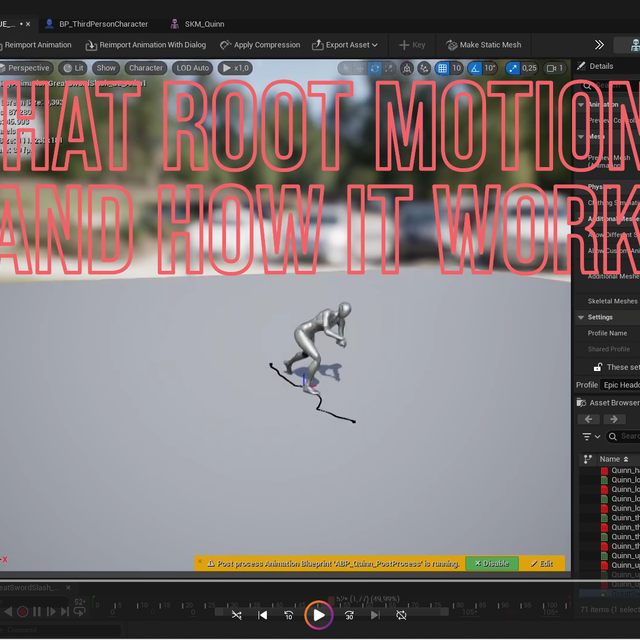Click the Asset Browser panel icon
The image size is (640, 640).
pyautogui.click(x=581, y=403)
